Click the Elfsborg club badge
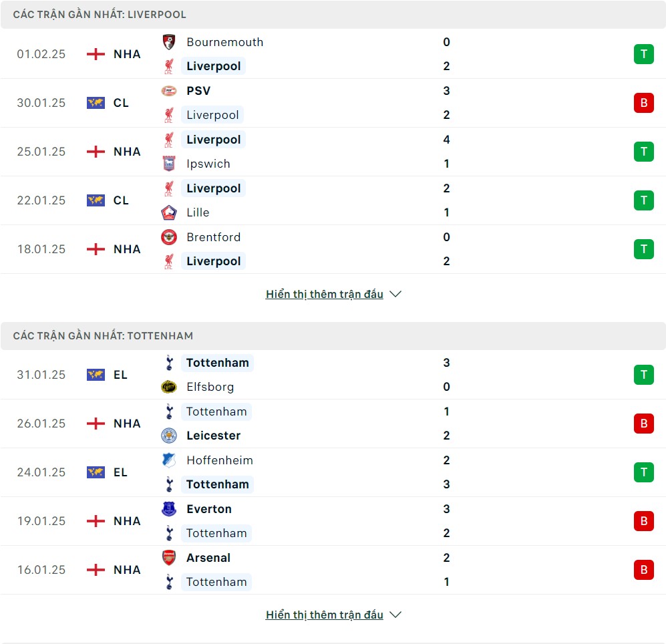Image resolution: width=666 pixels, height=644 pixels. (169, 387)
